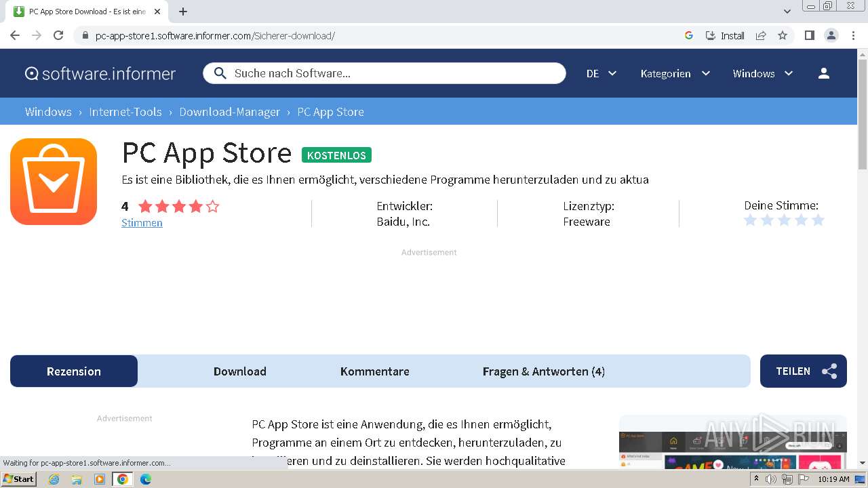Image resolution: width=868 pixels, height=488 pixels.
Task: Click the Baidu, Inc. developer text
Action: (403, 222)
